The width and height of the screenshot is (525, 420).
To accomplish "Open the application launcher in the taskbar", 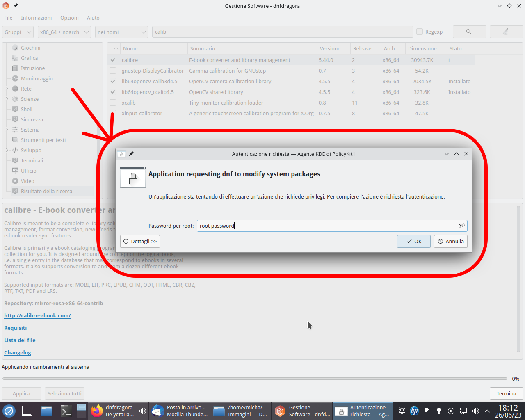I will coord(9,411).
